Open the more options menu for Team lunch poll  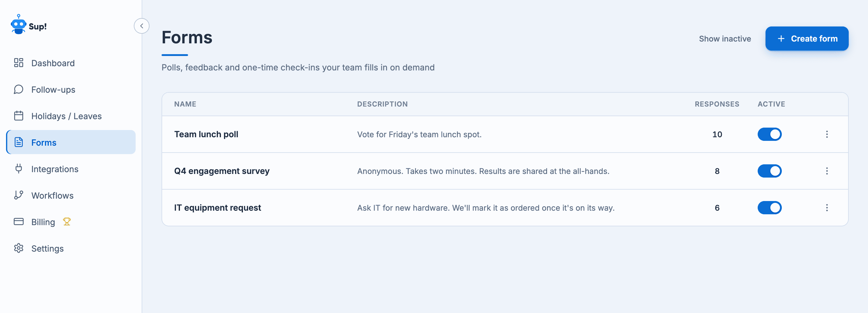pyautogui.click(x=826, y=134)
